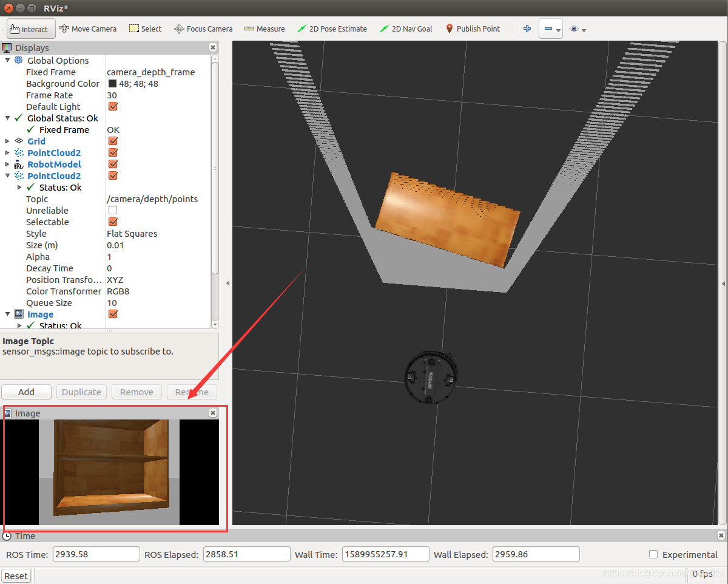Click the Decay Time value 0
The width and height of the screenshot is (728, 584).
point(109,268)
